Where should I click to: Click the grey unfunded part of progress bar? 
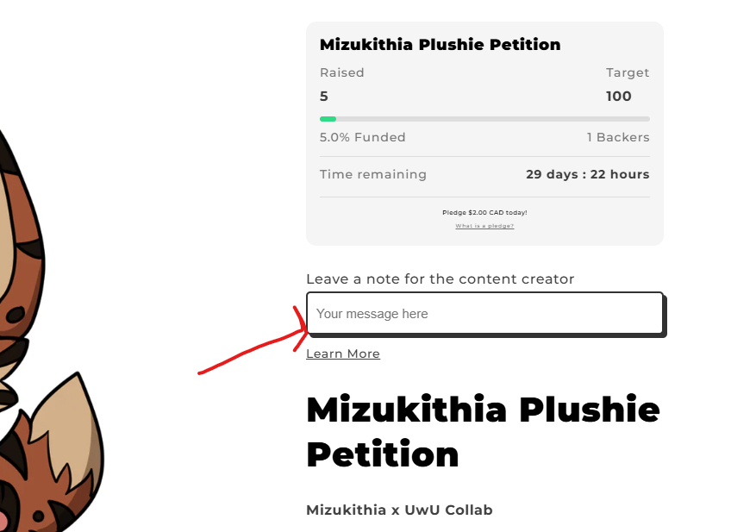(x=491, y=119)
